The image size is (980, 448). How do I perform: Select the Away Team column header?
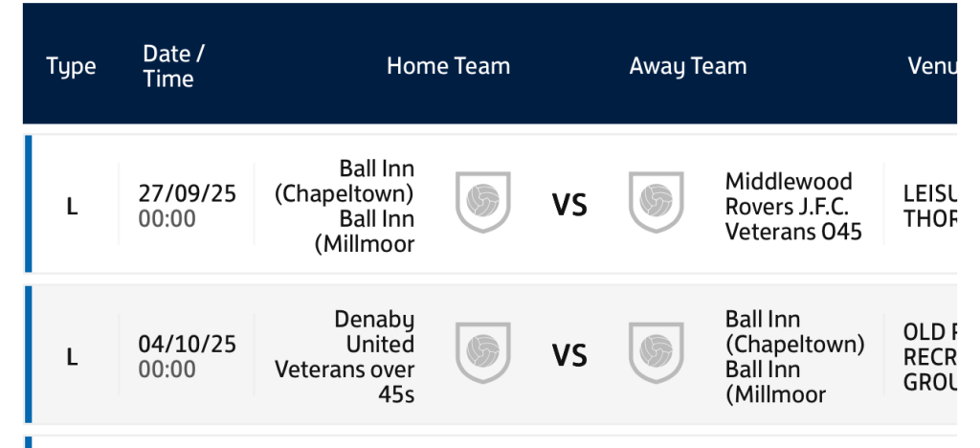(687, 66)
